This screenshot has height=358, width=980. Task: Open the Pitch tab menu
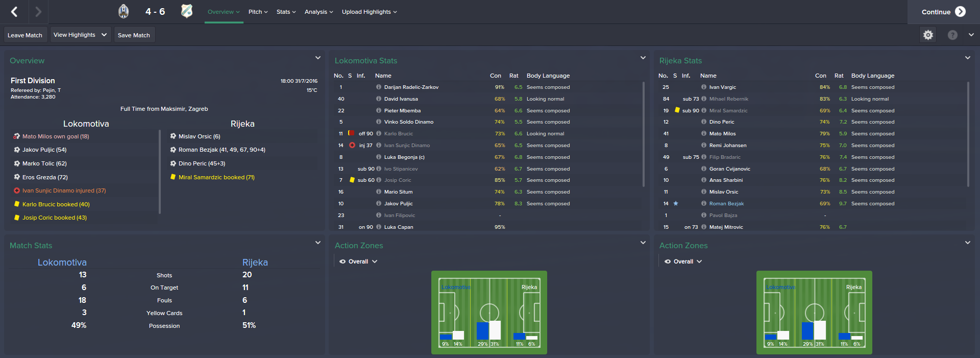258,12
